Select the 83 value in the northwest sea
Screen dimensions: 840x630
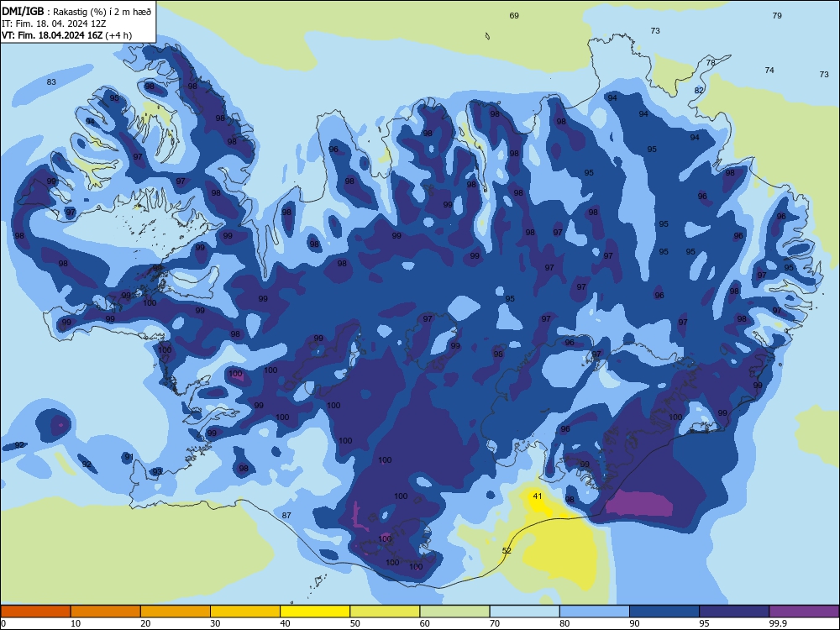click(51, 82)
